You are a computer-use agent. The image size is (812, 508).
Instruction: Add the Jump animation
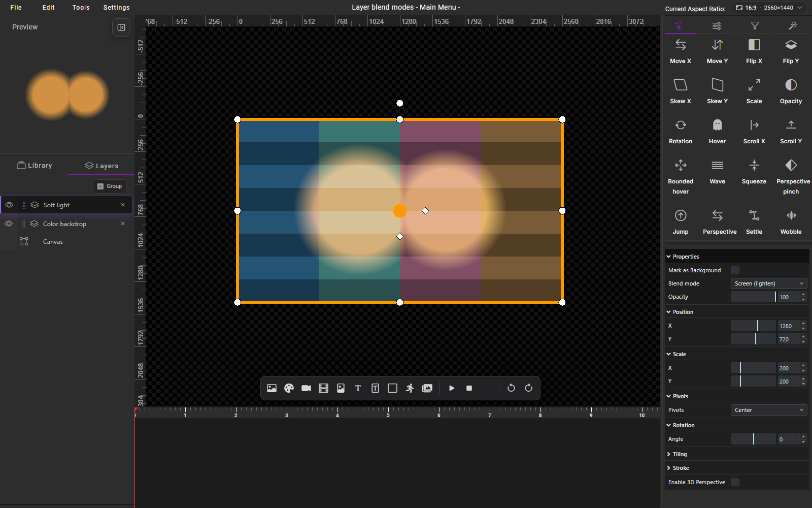(x=681, y=222)
